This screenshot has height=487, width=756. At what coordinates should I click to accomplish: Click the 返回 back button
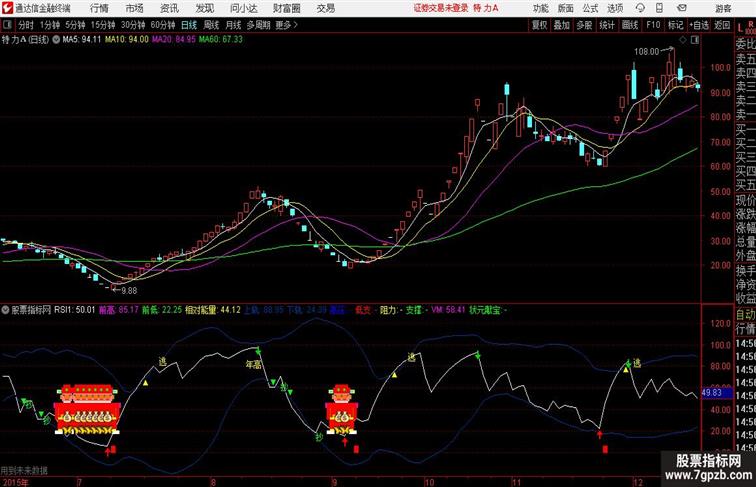click(722, 25)
